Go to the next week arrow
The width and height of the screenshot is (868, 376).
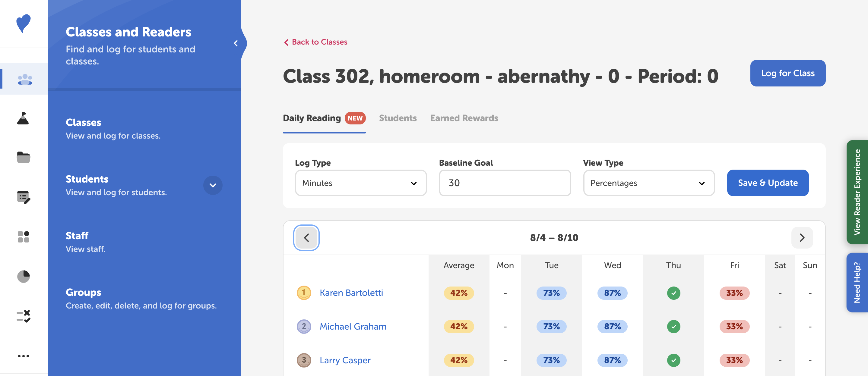[802, 238]
